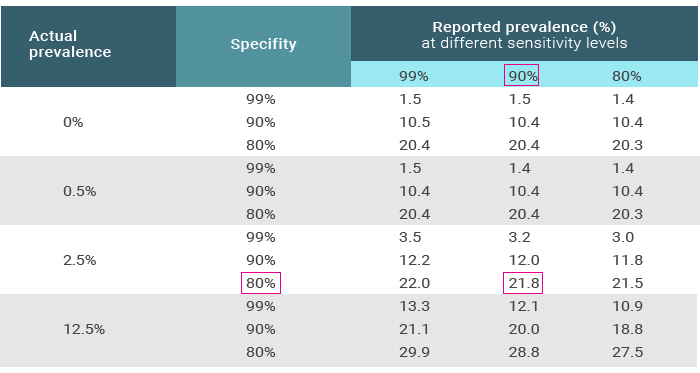Click the Reported prevalence (%) header
700x373 pixels.
tap(524, 27)
